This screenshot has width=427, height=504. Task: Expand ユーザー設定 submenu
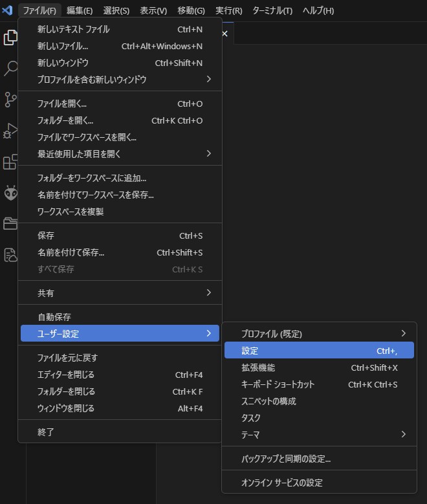120,333
